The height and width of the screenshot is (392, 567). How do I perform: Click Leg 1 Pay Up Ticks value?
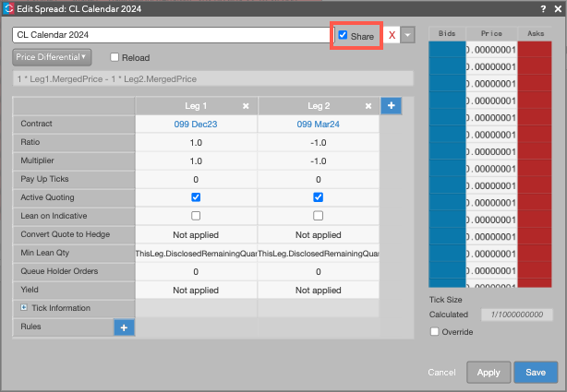coord(196,180)
